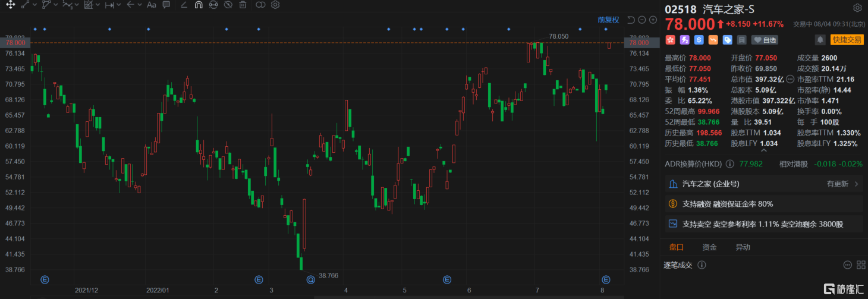Select the Aa text annotation tool
The image size is (868, 299).
[x=151, y=5]
